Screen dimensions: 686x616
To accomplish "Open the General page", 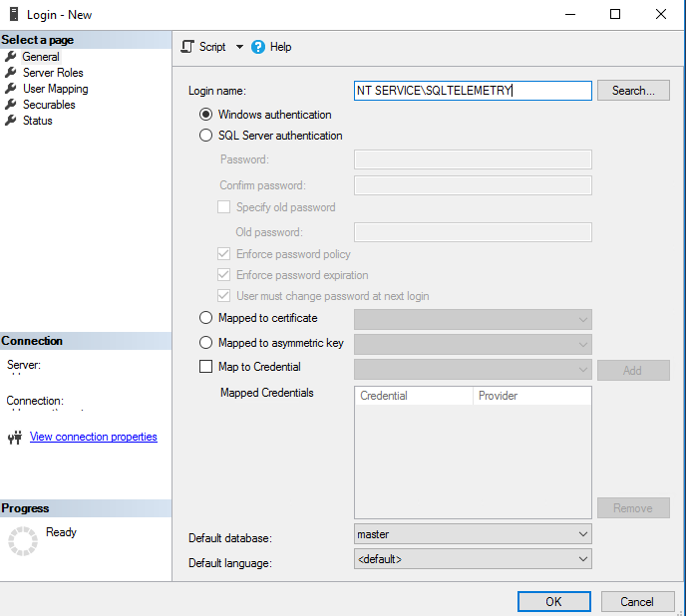I will (41, 57).
